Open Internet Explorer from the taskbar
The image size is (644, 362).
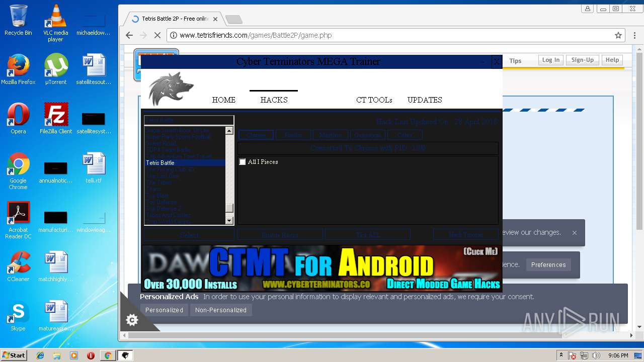(40, 355)
